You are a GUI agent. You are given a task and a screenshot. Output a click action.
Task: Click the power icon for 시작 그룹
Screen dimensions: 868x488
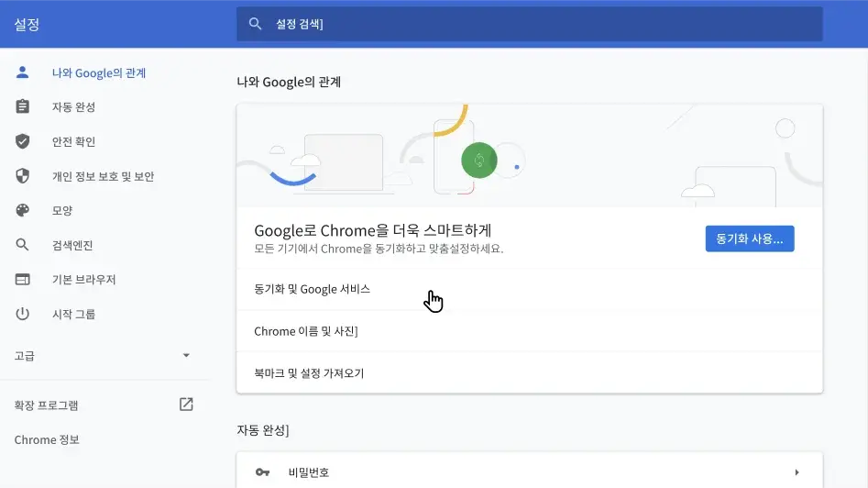coord(22,314)
